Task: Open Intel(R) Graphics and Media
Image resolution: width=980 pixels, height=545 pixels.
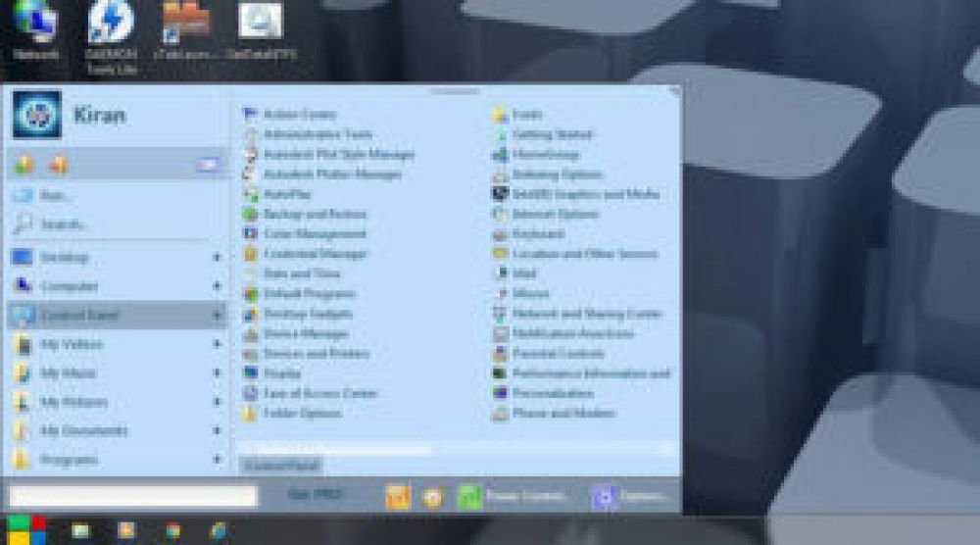Action: (x=576, y=194)
